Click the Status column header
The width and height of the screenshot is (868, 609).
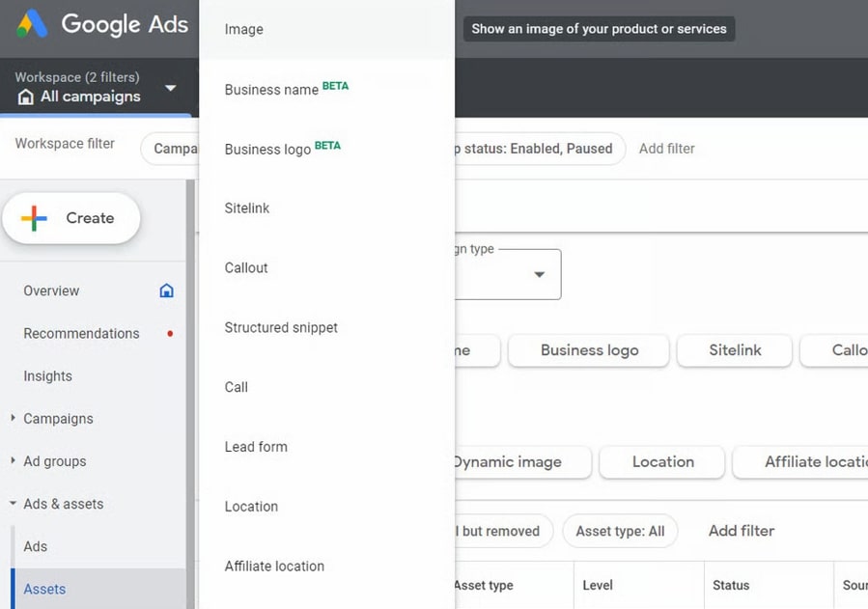pos(731,585)
